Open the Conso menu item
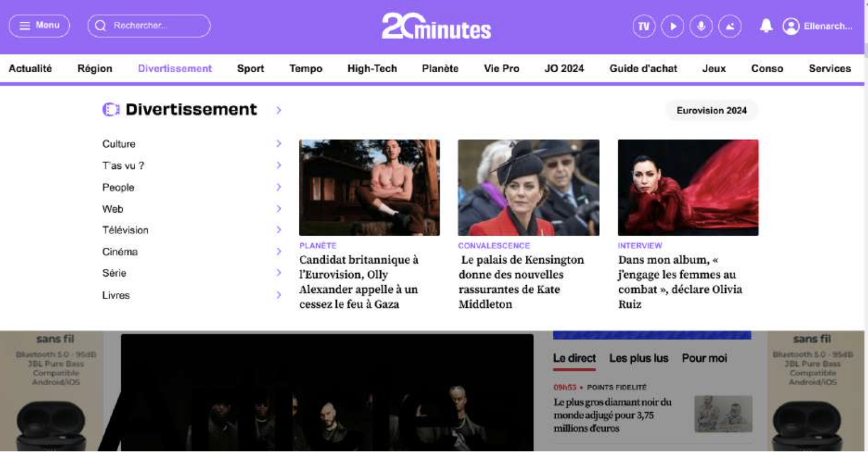The image size is (868, 453). (x=767, y=68)
